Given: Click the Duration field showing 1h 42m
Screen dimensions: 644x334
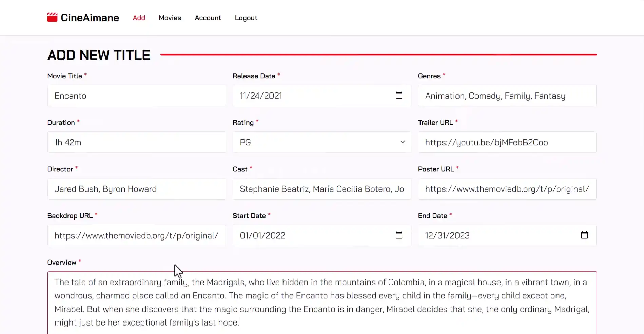Looking at the screenshot, I should coord(137,142).
